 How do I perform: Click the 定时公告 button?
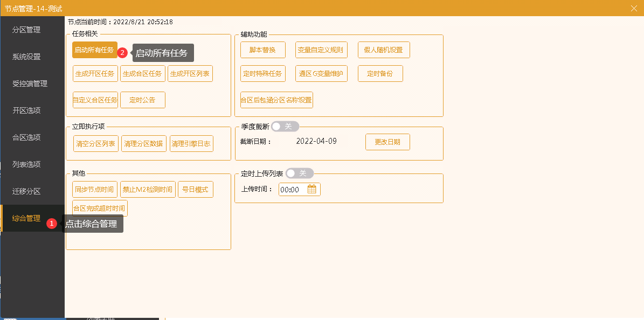tap(142, 100)
